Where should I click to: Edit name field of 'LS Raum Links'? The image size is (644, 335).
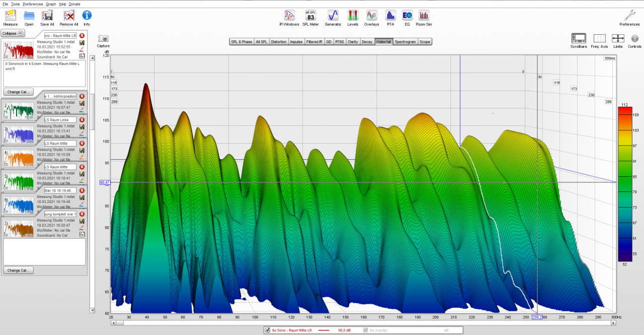(60, 120)
